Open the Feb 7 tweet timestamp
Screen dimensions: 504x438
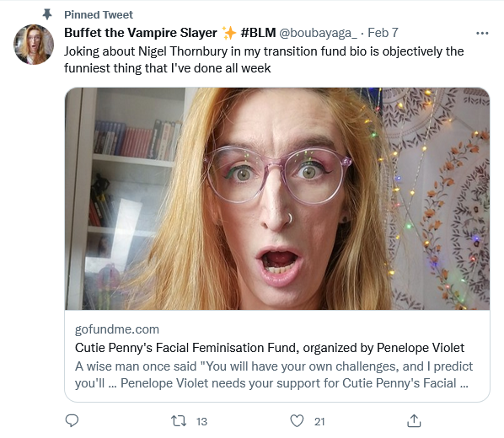click(383, 33)
